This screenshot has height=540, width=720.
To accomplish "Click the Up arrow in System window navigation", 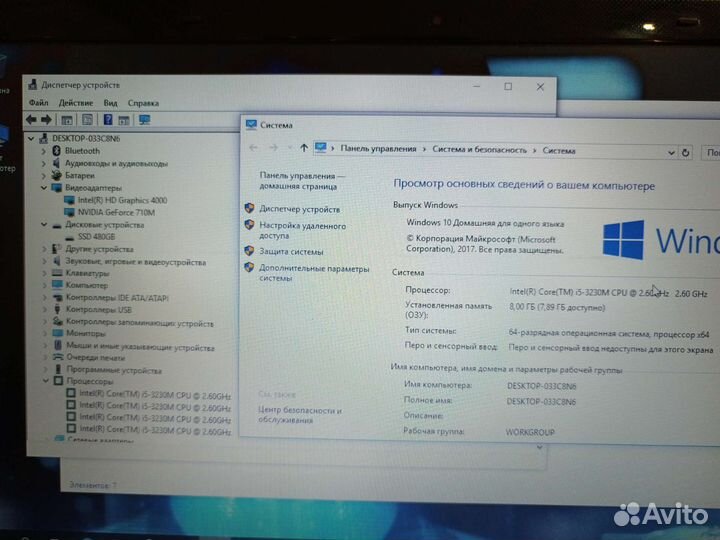I will (304, 148).
